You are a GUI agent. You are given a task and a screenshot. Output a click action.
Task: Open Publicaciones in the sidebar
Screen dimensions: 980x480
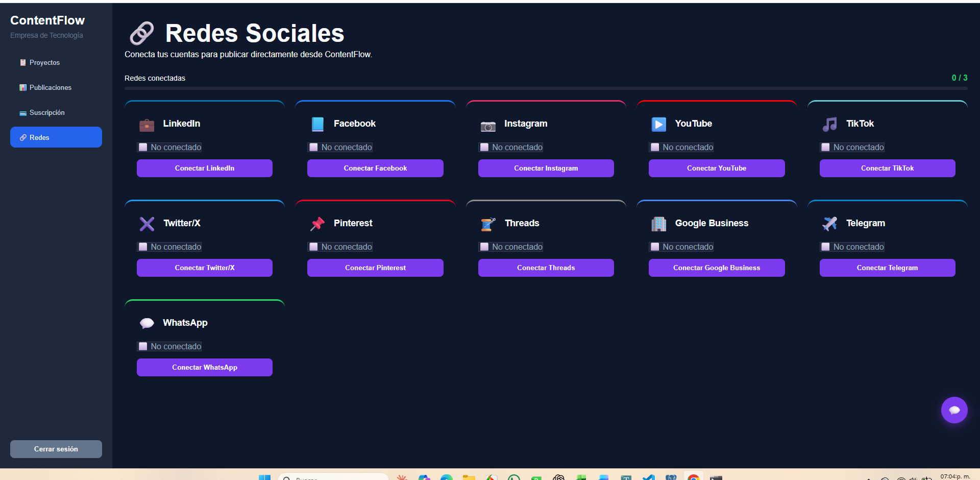(x=56, y=87)
